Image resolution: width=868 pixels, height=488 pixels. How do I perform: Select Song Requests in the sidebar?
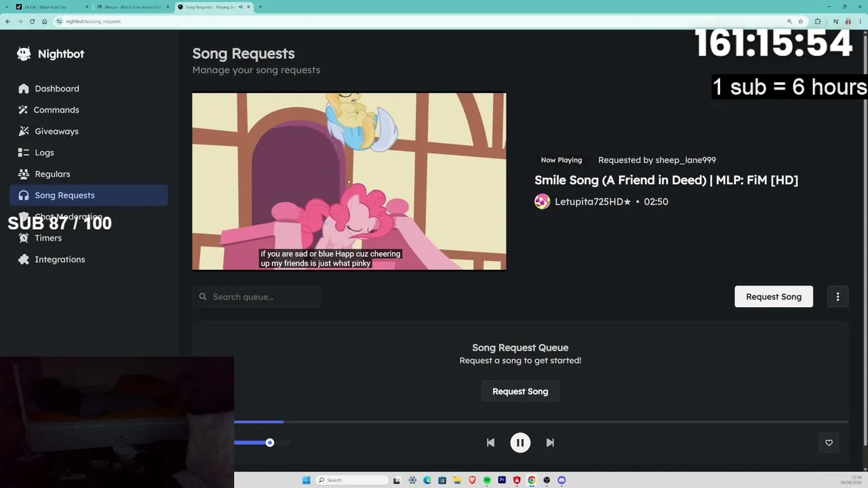tap(89, 195)
